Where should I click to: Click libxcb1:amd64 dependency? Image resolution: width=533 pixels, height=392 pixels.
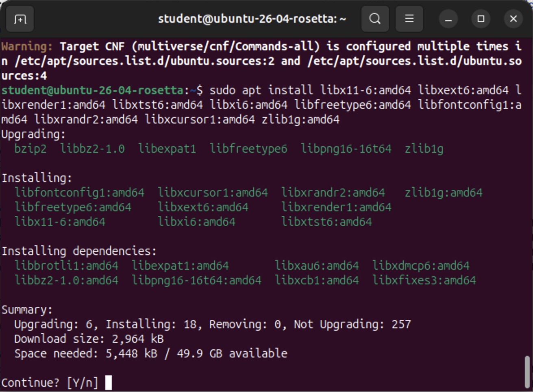coord(317,280)
